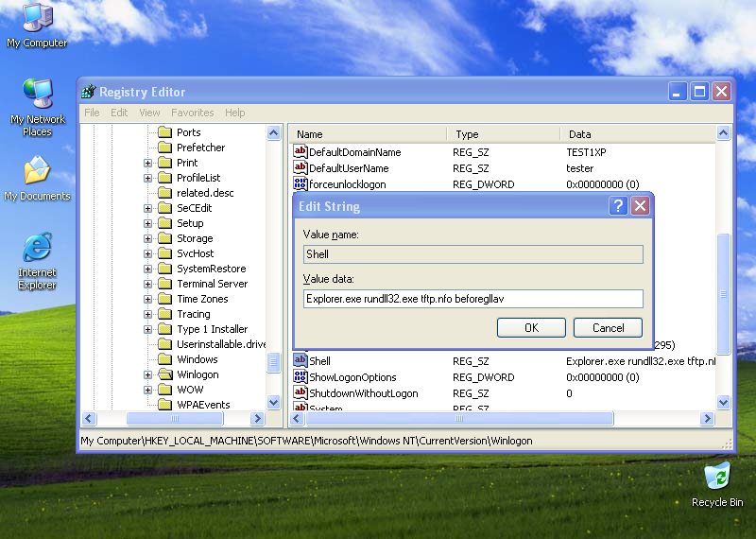The width and height of the screenshot is (756, 539).
Task: Click the disabled Value name field
Action: point(473,254)
